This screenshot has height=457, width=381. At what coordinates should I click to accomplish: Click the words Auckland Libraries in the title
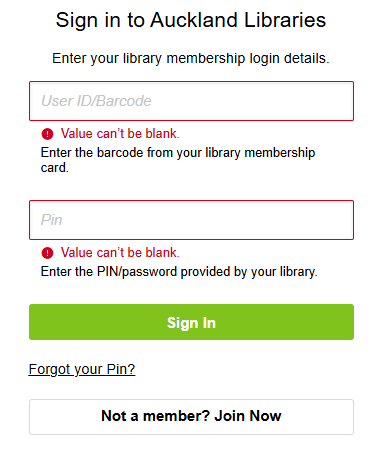tap(238, 20)
